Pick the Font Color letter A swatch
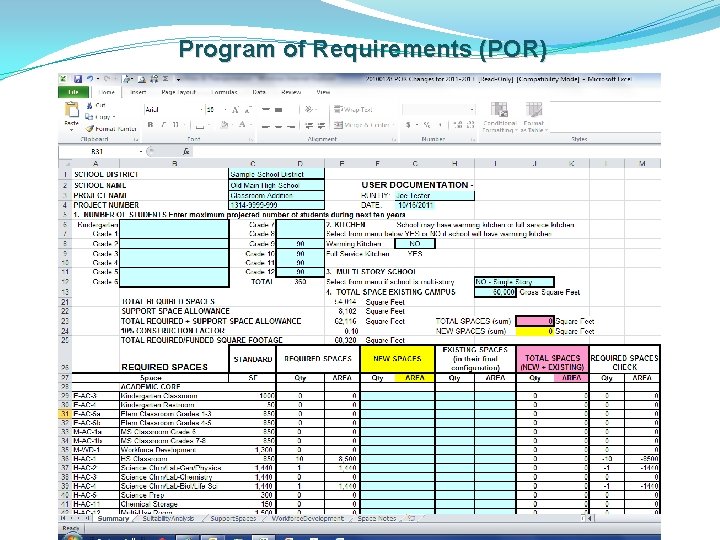Image resolution: width=720 pixels, height=540 pixels. [242, 125]
